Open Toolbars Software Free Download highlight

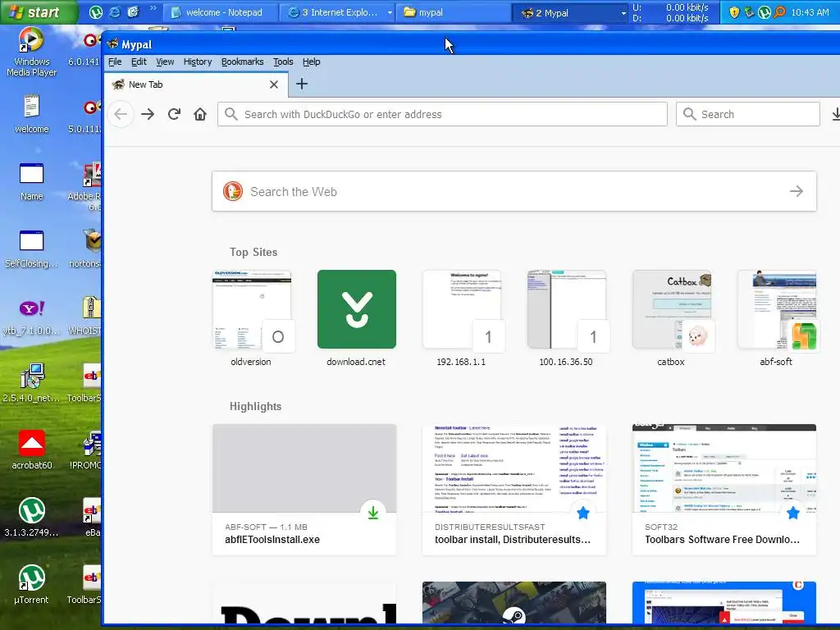pyautogui.click(x=724, y=490)
